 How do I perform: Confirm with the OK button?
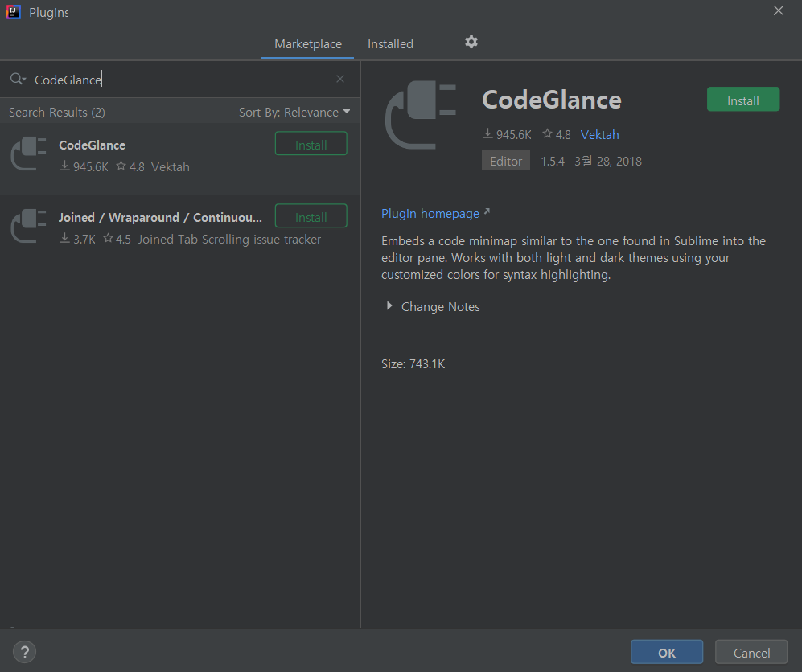[x=667, y=652]
